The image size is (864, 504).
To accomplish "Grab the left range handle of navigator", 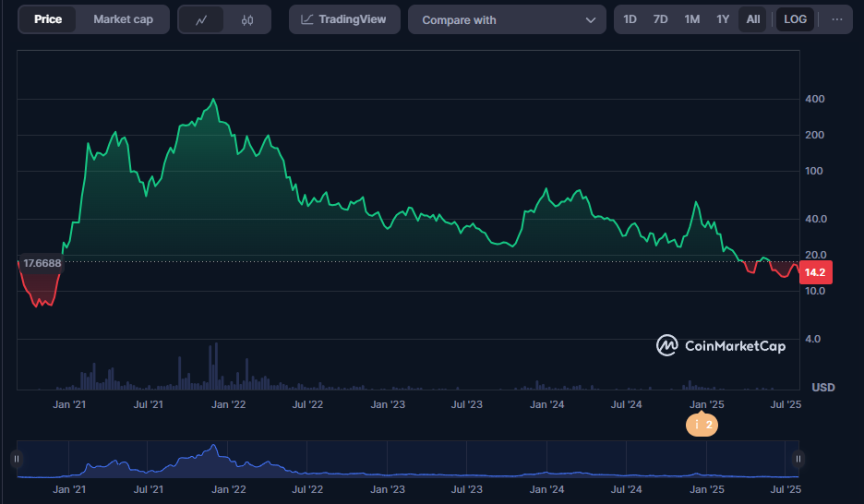I will click(17, 459).
